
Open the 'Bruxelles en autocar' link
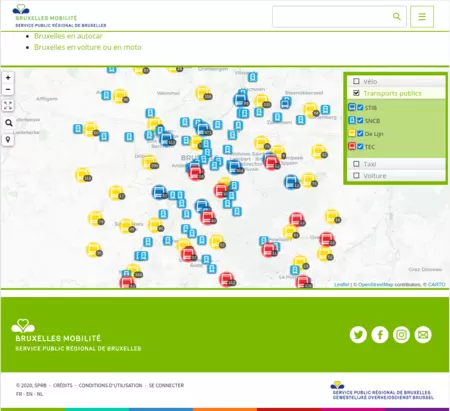[68, 36]
